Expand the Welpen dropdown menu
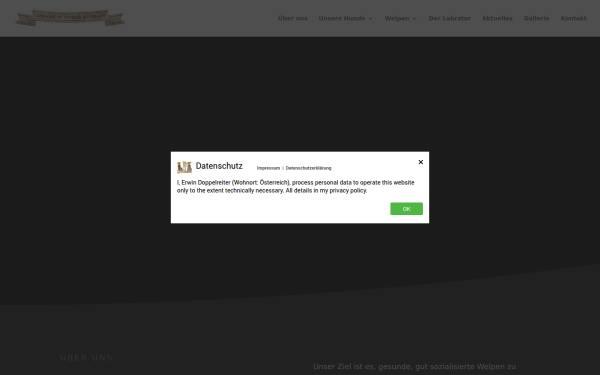600x375 pixels. [401, 18]
